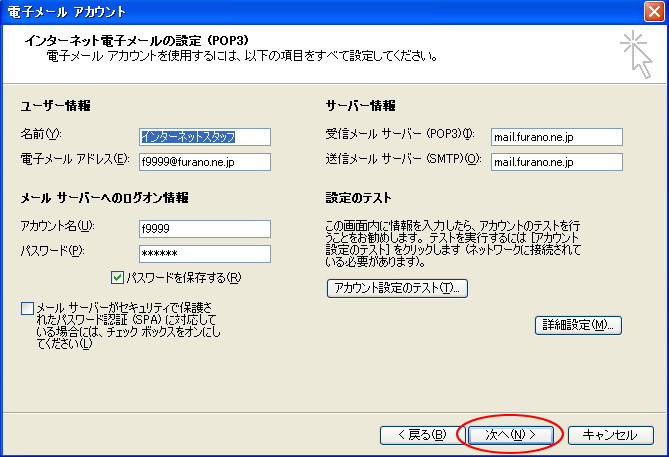Open 詳細設定 advanced settings
Screen dimensions: 669x457
coord(578,326)
